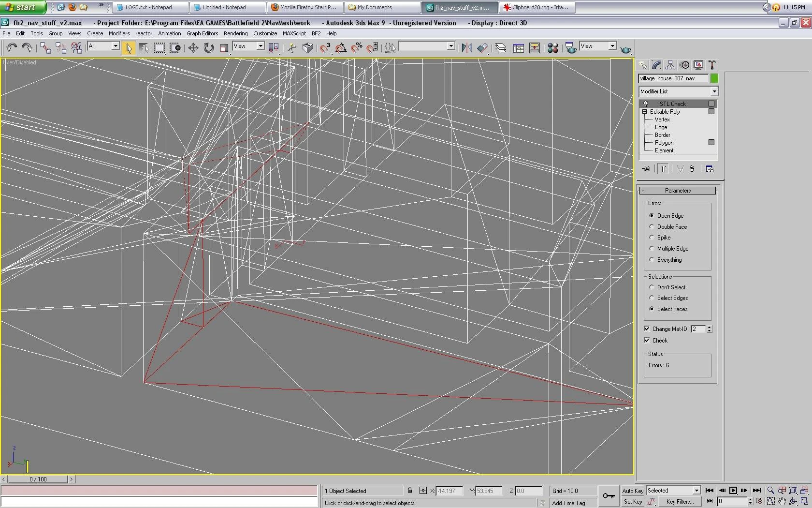Open the selection filter All dropdown
The image size is (812, 508).
(115, 46)
